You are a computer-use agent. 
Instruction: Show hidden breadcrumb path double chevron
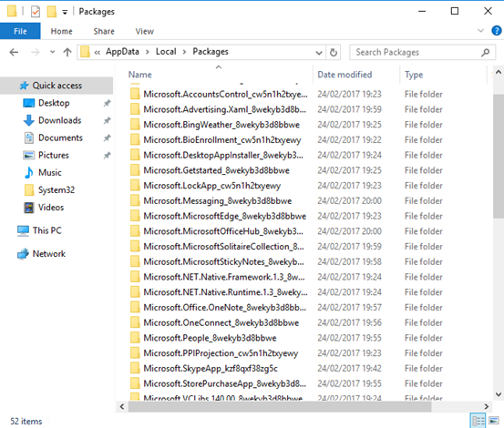[98, 52]
